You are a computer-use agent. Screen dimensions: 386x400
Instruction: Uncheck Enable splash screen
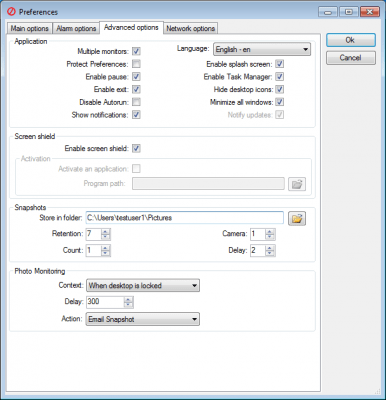point(279,64)
